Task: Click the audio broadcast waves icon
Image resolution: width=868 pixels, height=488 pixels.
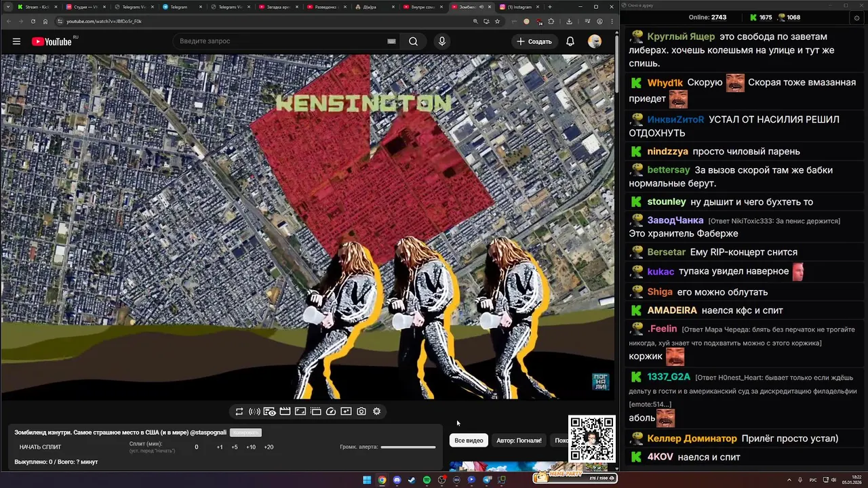Action: [254, 411]
